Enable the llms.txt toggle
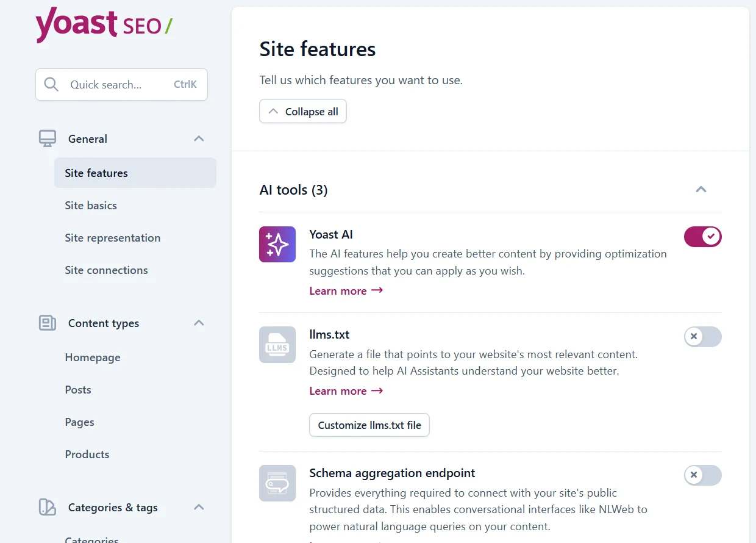This screenshot has height=543, width=756. pos(703,337)
